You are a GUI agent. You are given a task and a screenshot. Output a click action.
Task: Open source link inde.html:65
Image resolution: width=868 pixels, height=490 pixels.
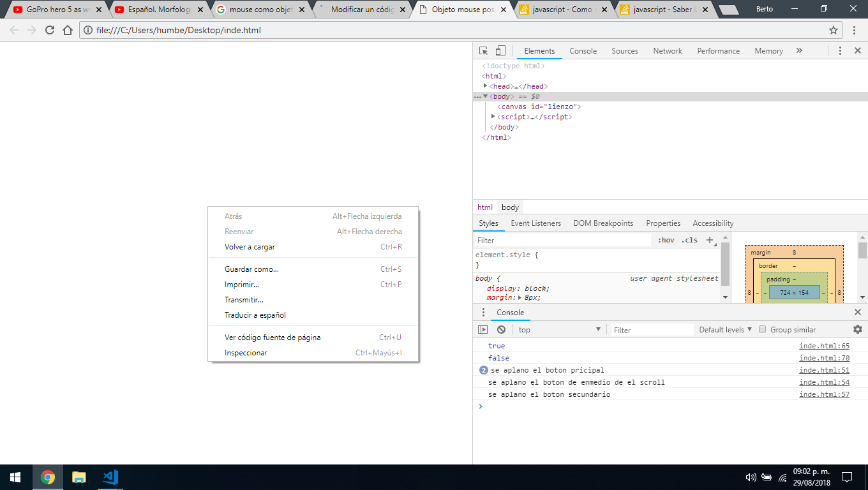point(825,346)
